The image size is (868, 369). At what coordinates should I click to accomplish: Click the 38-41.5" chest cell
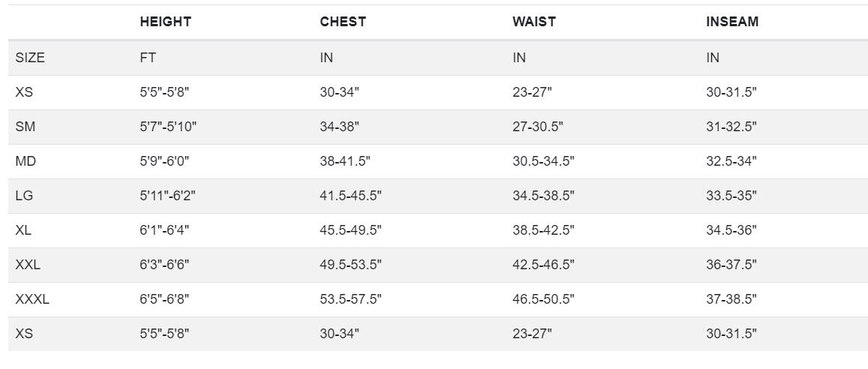coord(345,161)
